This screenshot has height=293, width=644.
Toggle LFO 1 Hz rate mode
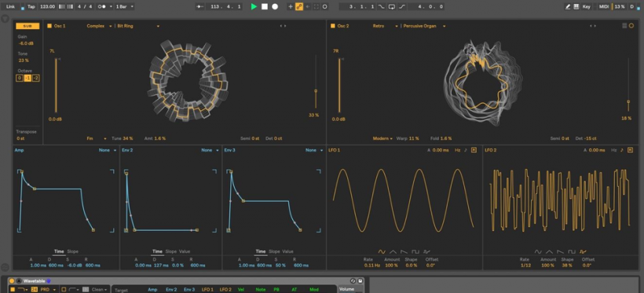458,150
